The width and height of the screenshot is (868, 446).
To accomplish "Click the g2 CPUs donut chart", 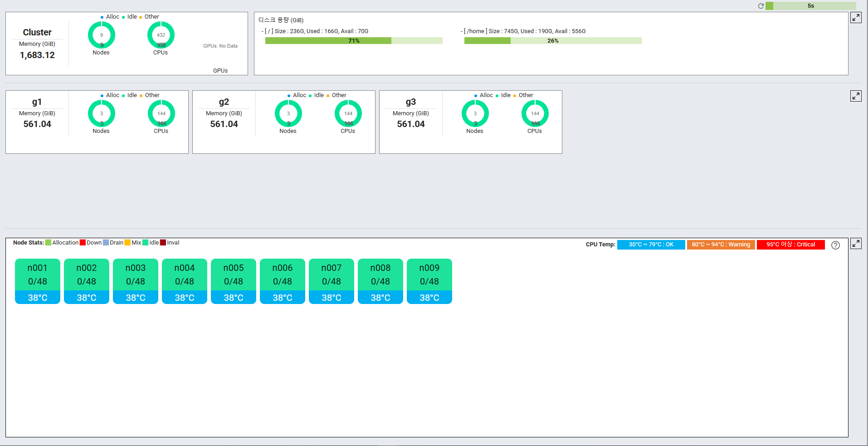I will pos(348,113).
